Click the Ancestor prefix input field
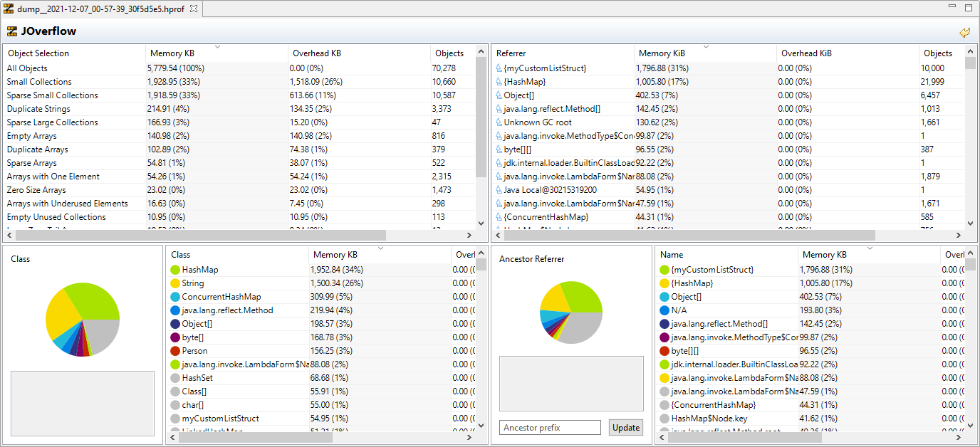The width and height of the screenshot is (980, 447). tap(550, 428)
